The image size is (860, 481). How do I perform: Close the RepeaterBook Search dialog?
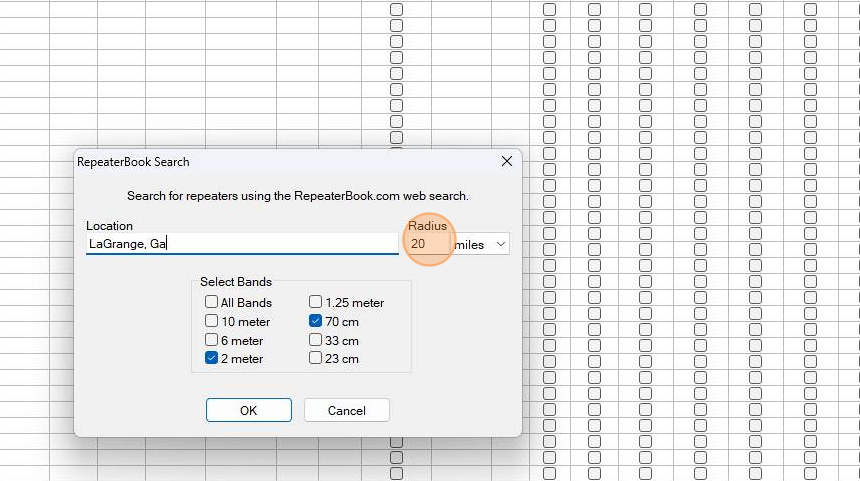coord(507,161)
